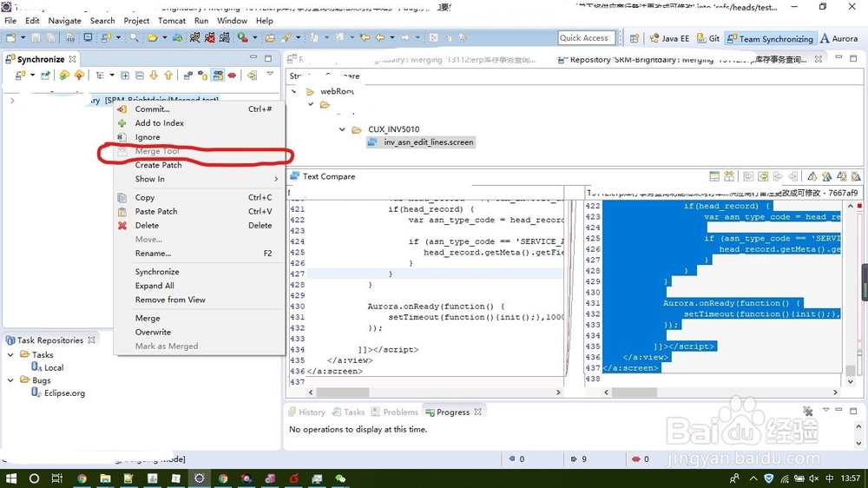This screenshot has height=488, width=868.
Task: Open Show In submenu arrow
Action: tap(276, 179)
